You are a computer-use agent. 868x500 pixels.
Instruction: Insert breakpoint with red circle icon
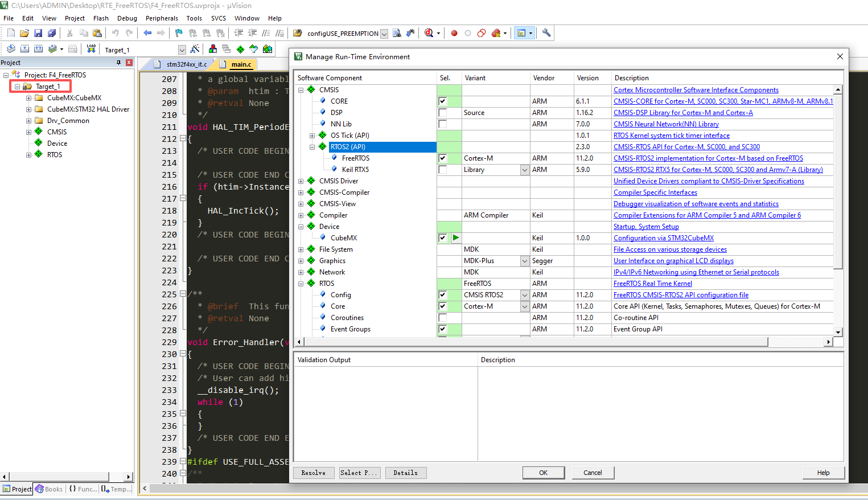click(x=454, y=33)
